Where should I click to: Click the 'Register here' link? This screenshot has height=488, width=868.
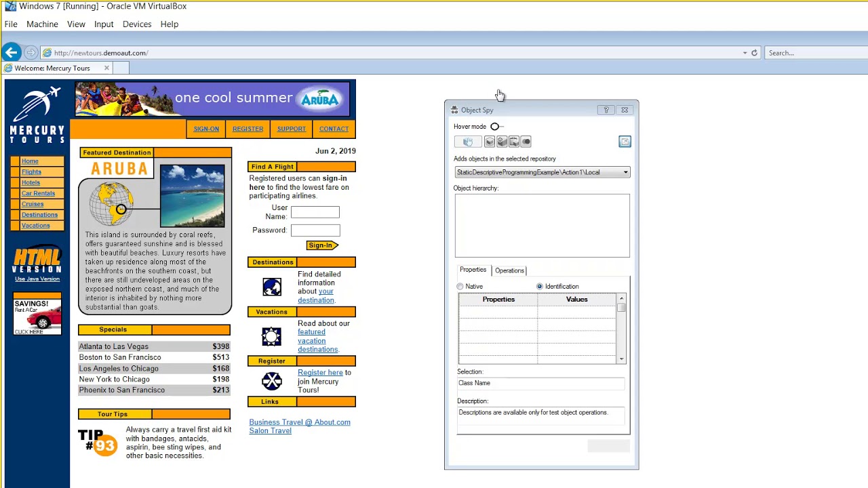click(320, 373)
